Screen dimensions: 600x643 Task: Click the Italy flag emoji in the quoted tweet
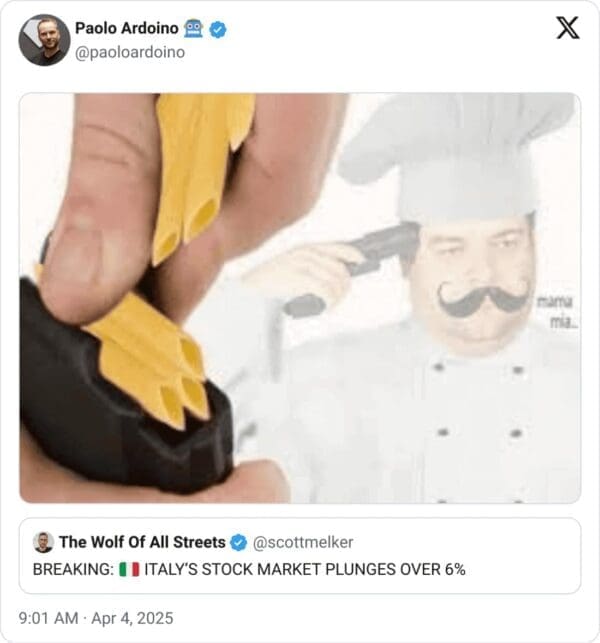(129, 570)
